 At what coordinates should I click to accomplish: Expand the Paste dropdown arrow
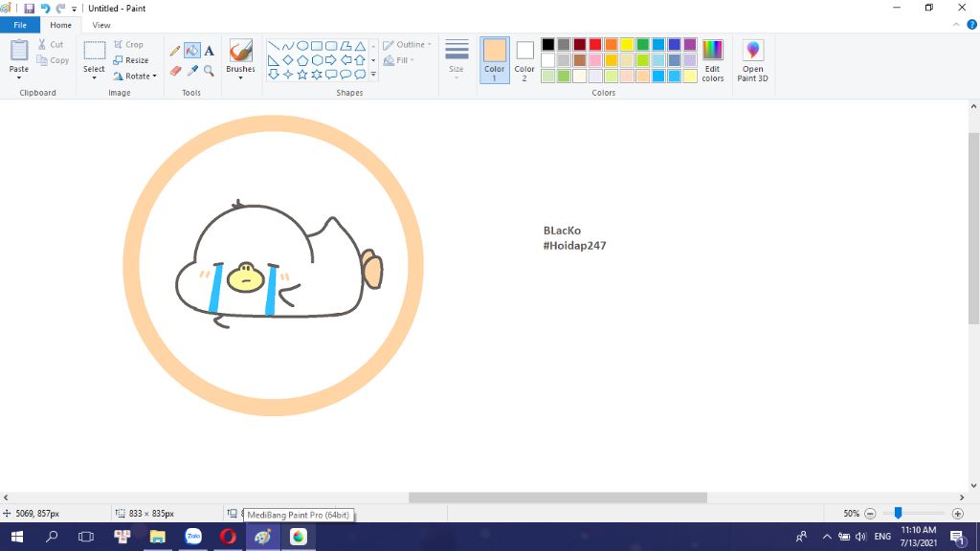[x=19, y=78]
